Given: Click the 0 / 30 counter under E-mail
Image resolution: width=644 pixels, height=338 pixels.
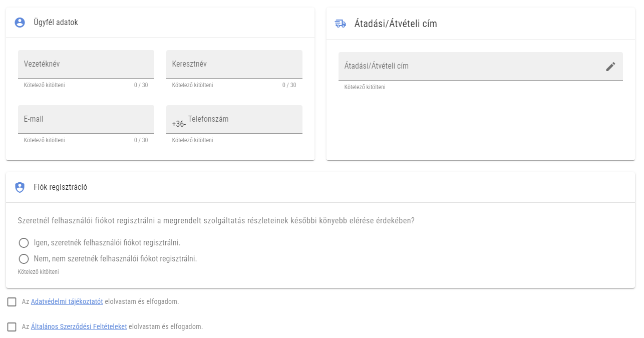Looking at the screenshot, I should point(142,140).
